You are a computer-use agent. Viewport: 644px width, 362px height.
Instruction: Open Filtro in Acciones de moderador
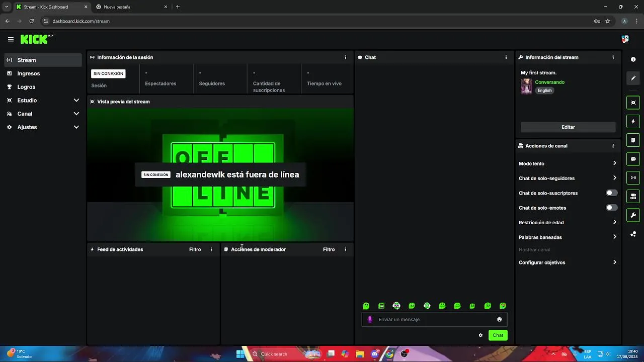[x=329, y=249]
